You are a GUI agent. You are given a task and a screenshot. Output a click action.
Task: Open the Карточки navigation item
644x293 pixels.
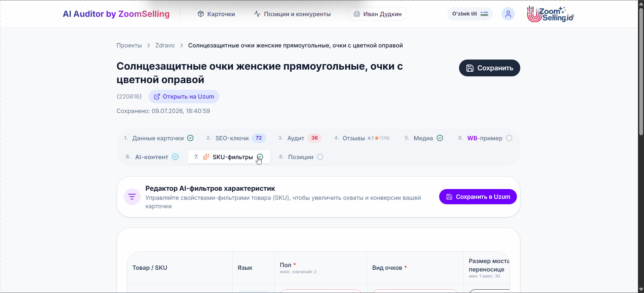[x=216, y=14]
